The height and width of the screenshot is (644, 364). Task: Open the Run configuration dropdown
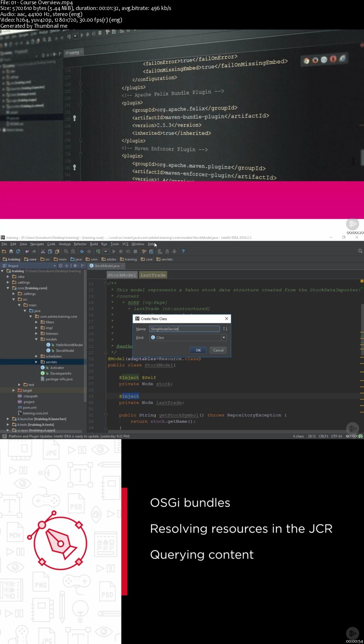106,251
